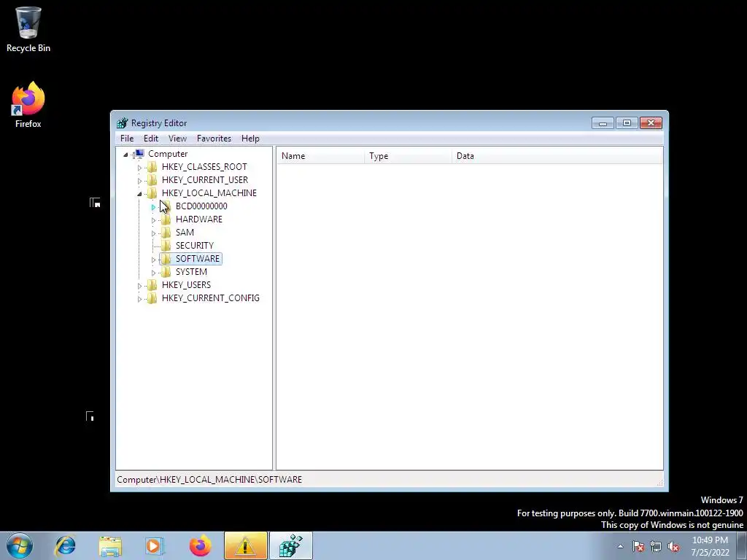Expand the SOFTWARE key arrow
Screen dimensions: 747x560
(153, 260)
